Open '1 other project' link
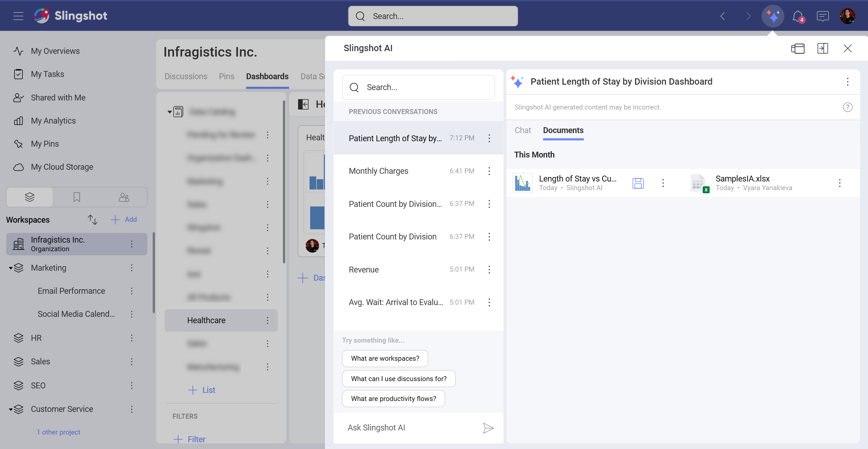Viewport: 868px width, 449px height. (58, 432)
